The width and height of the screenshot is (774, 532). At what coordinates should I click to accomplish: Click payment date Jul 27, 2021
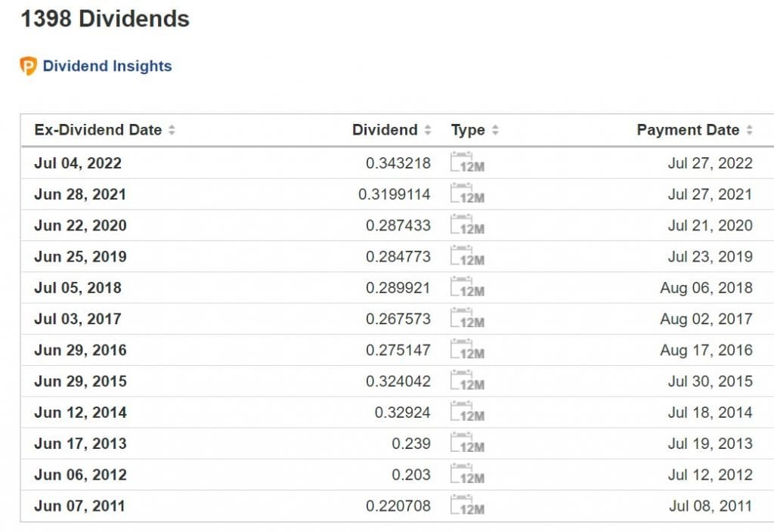tap(711, 194)
